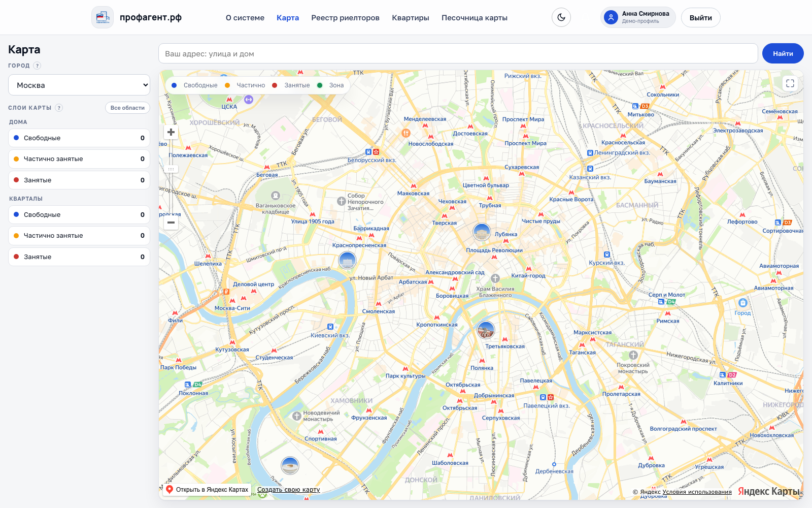Click the профагент.рф logo icon
Screen dimensions: 812x508
103,17
